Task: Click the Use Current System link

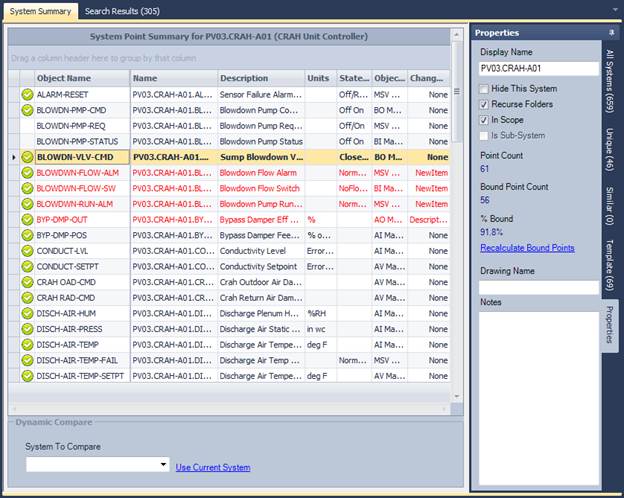Action: (x=213, y=467)
